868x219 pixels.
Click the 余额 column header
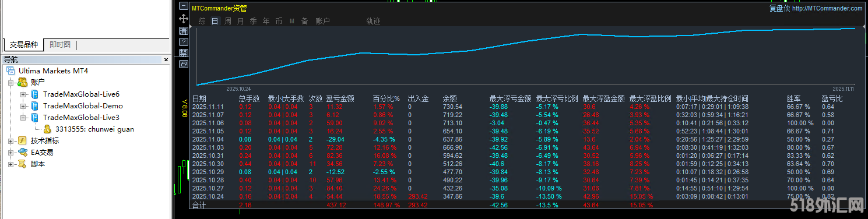click(449, 99)
